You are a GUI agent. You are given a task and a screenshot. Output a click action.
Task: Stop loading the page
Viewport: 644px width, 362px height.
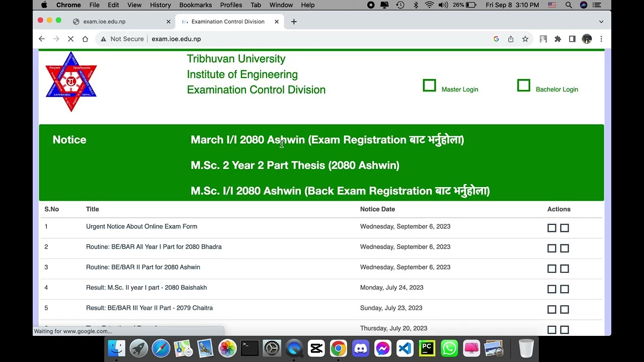click(70, 39)
